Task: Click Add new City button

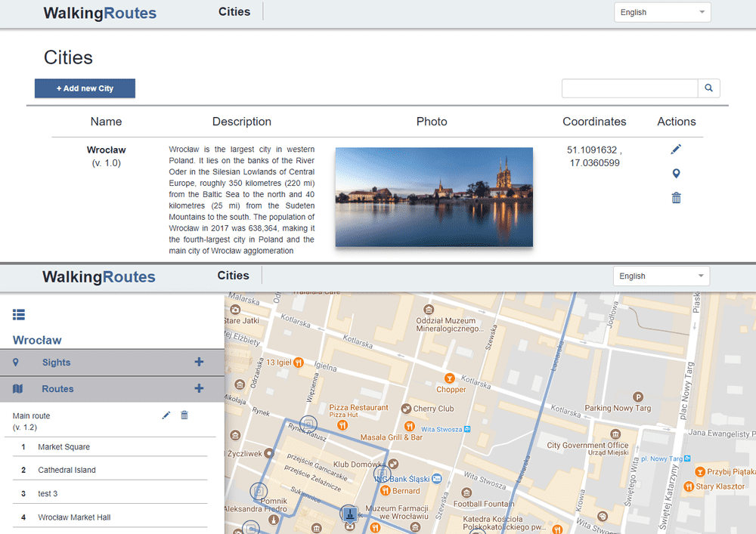Action: coord(85,88)
